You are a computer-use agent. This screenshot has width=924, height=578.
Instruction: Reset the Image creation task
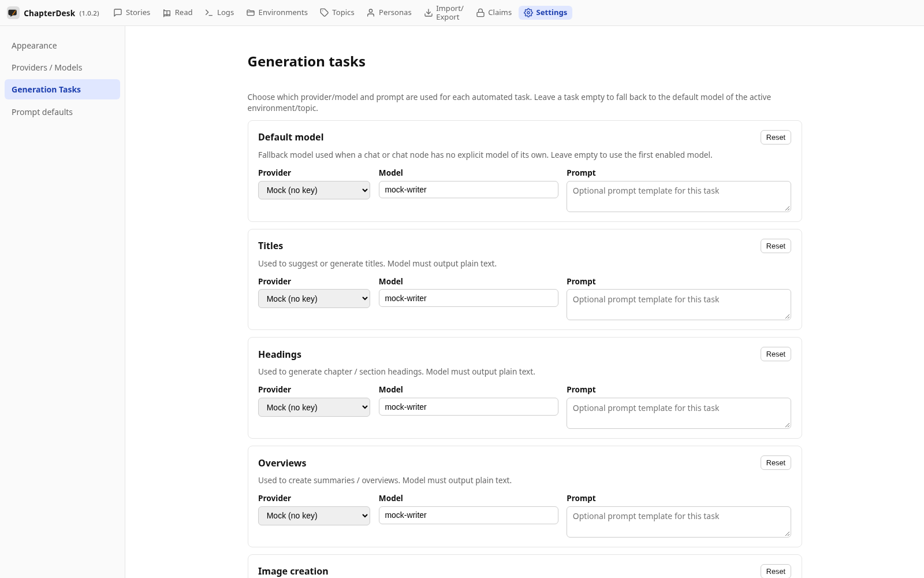tap(776, 571)
